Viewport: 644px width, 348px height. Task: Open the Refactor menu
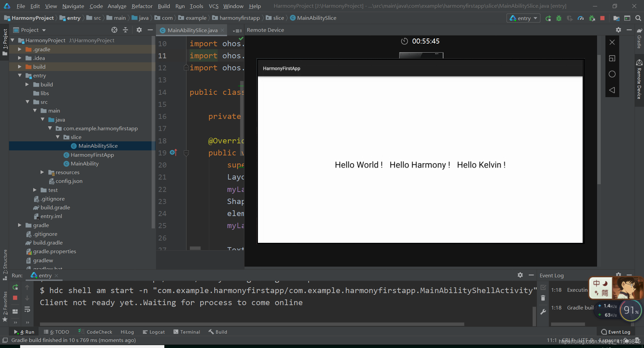click(142, 6)
